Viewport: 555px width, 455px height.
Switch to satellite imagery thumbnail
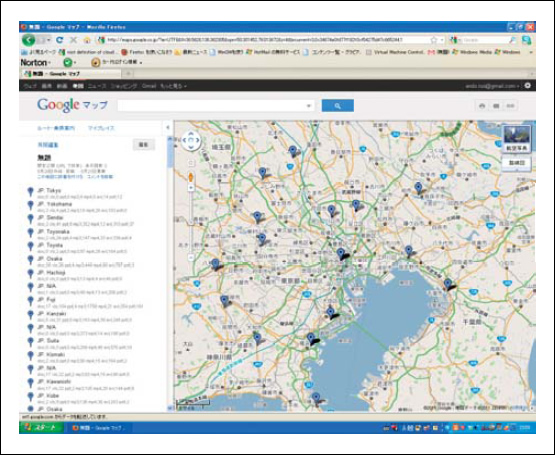[517, 139]
